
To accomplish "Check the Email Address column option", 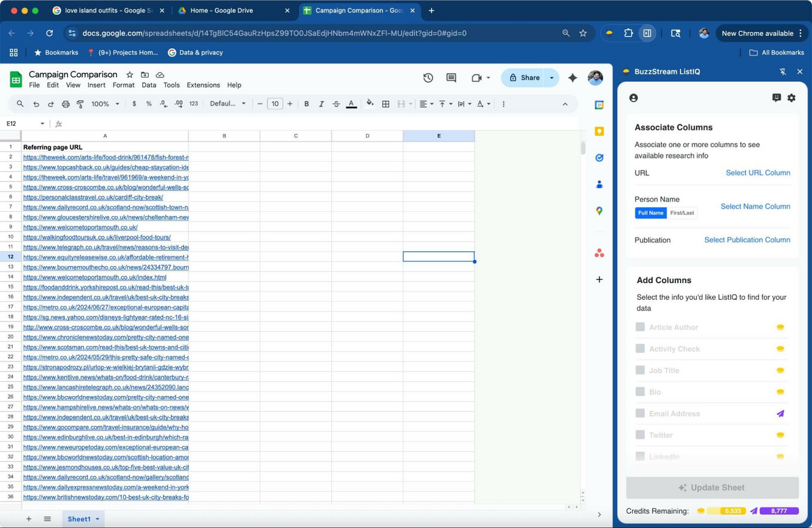I will (x=639, y=414).
